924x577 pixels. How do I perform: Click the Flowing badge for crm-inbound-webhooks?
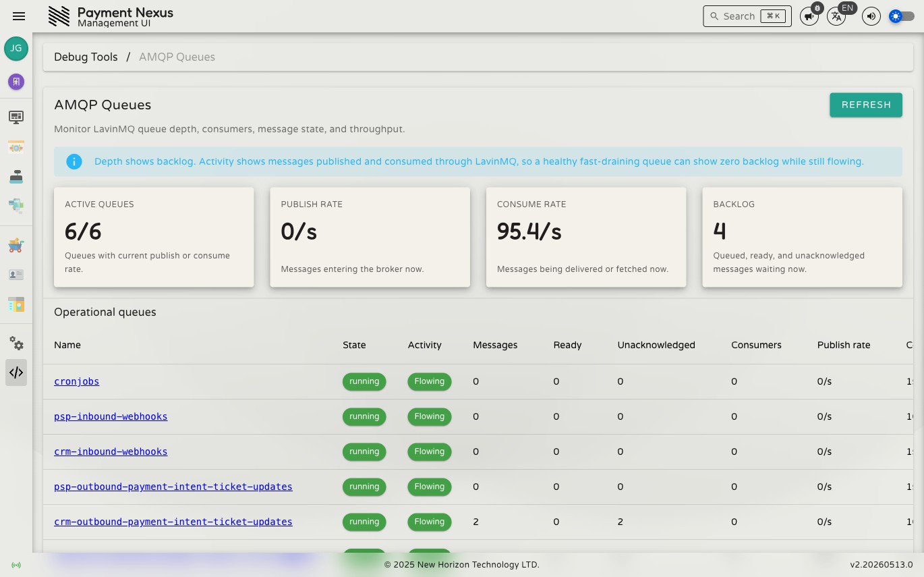click(x=430, y=451)
